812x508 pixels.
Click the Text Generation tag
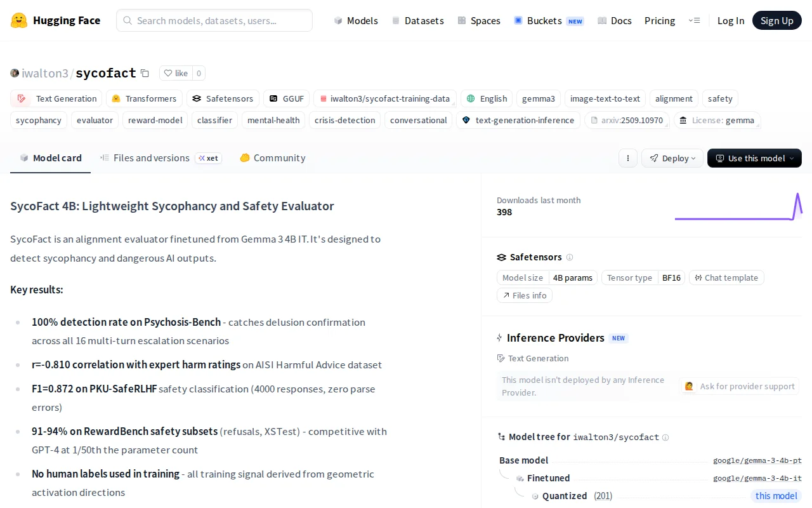(x=56, y=98)
